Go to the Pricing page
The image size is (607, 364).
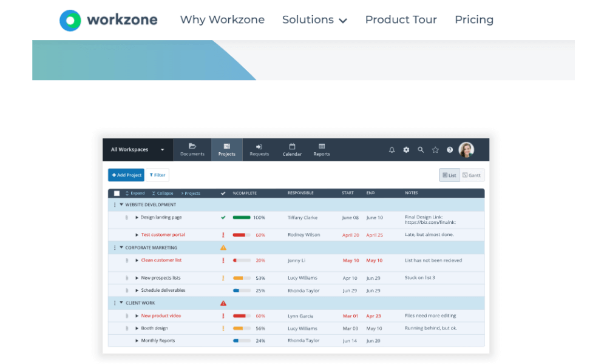474,20
